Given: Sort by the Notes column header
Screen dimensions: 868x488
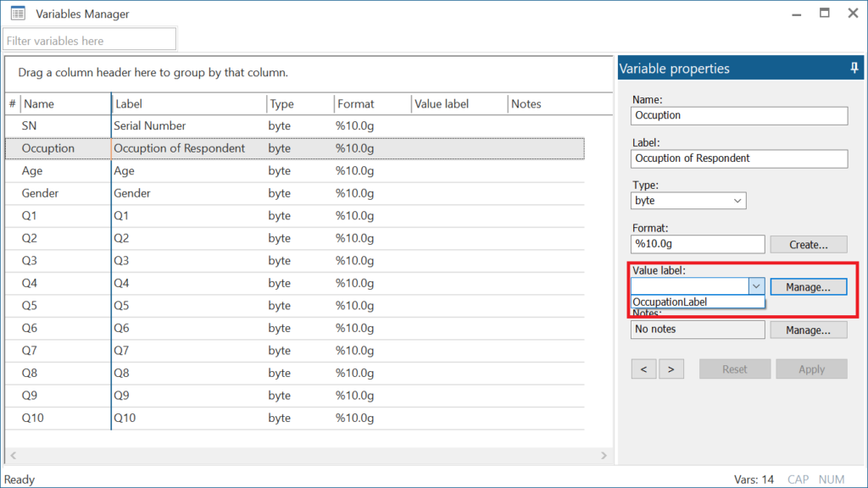Looking at the screenshot, I should tap(560, 104).
